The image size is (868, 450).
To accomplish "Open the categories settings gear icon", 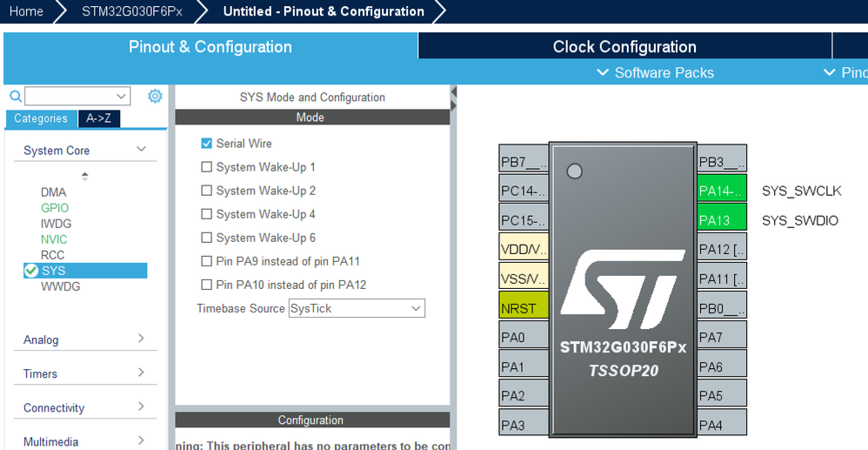I will tap(155, 96).
